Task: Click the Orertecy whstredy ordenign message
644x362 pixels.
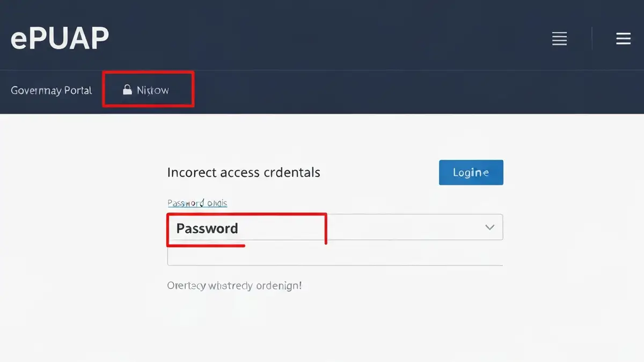Action: (235, 286)
